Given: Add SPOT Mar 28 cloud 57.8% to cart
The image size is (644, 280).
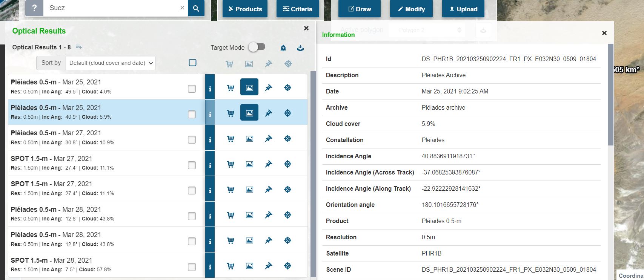Looking at the screenshot, I should click(x=231, y=266).
